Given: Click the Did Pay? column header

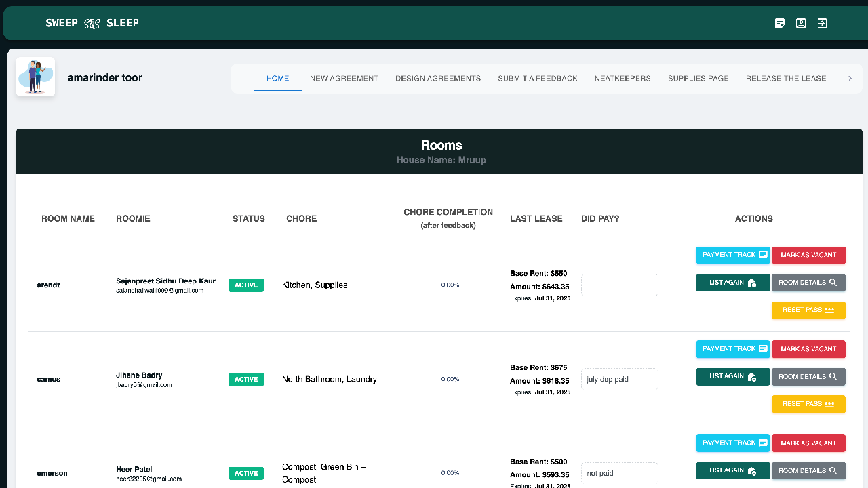Looking at the screenshot, I should (600, 218).
